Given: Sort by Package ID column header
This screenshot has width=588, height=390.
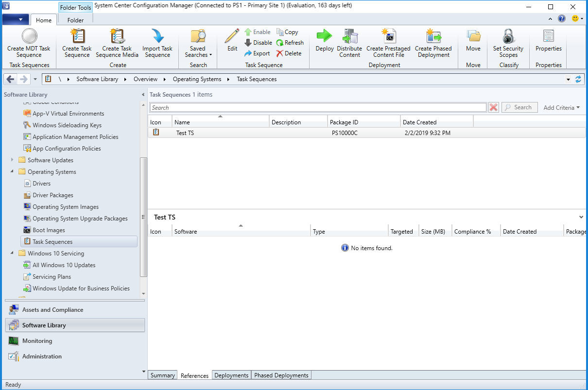Looking at the screenshot, I should click(364, 122).
